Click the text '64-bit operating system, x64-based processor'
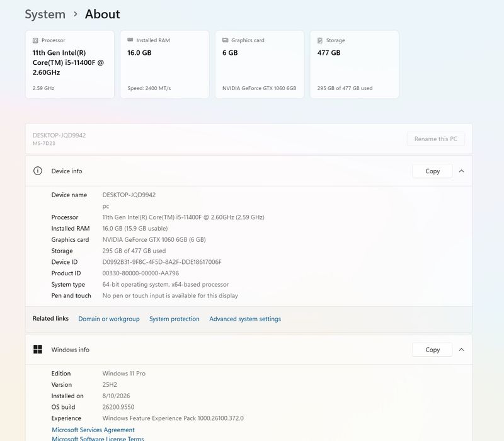The width and height of the screenshot is (504, 441). [x=166, y=285]
